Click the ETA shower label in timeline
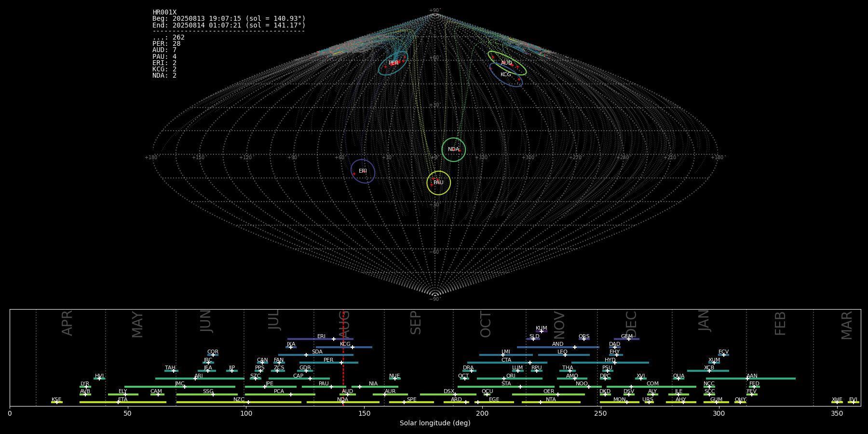The height and width of the screenshot is (434, 868). click(123, 400)
